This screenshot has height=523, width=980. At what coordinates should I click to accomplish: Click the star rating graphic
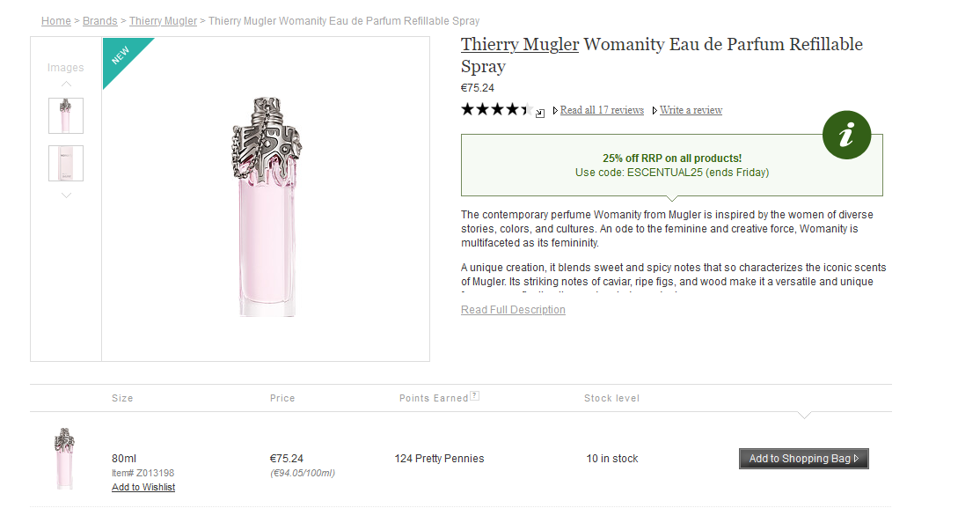pos(496,110)
